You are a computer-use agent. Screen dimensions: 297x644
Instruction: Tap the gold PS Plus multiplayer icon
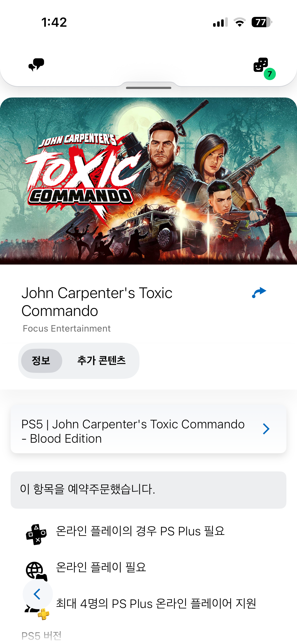point(43,614)
